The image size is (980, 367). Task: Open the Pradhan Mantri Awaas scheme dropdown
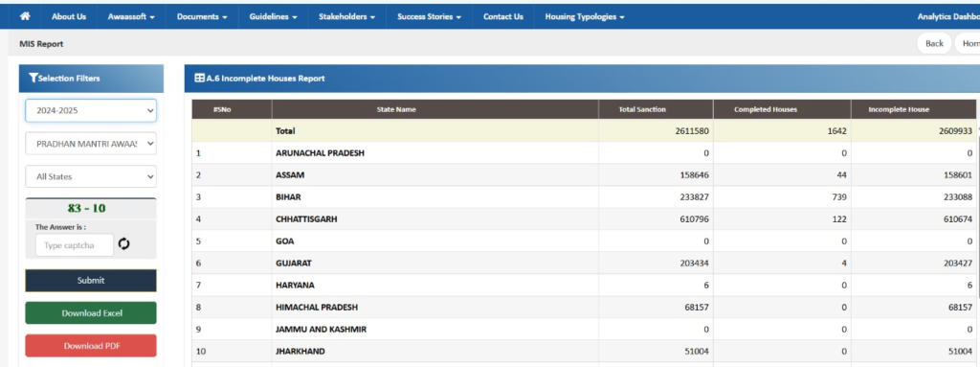pyautogui.click(x=91, y=144)
